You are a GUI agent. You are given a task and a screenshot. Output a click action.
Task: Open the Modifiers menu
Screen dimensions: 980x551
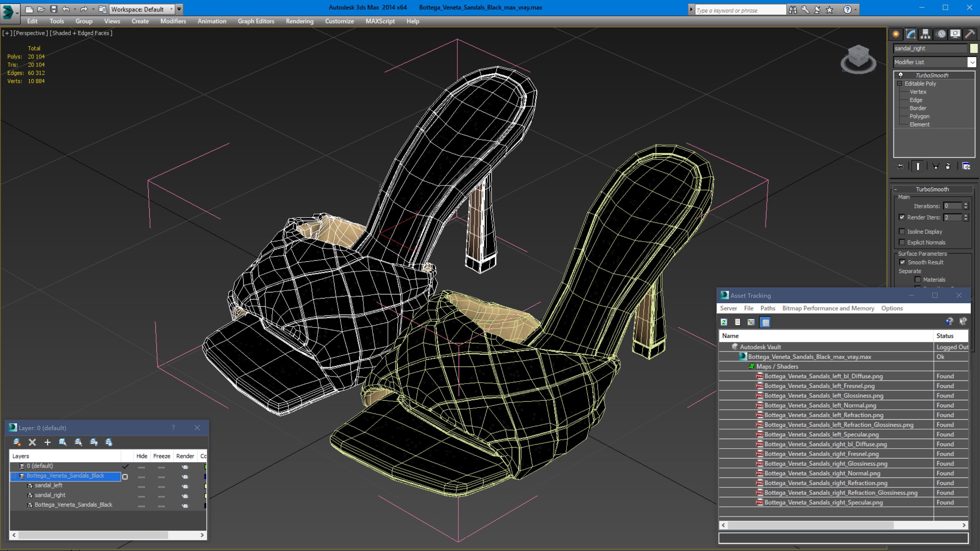coord(173,21)
